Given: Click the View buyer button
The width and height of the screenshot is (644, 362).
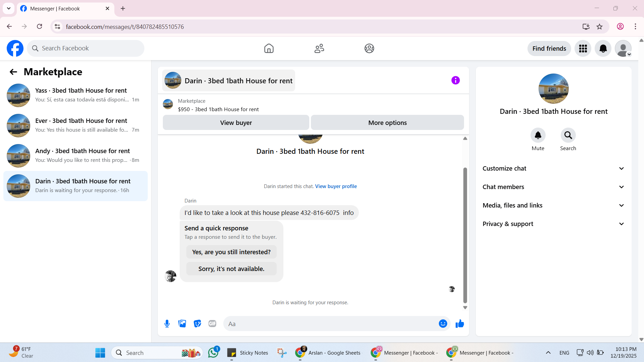Looking at the screenshot, I should (236, 123).
